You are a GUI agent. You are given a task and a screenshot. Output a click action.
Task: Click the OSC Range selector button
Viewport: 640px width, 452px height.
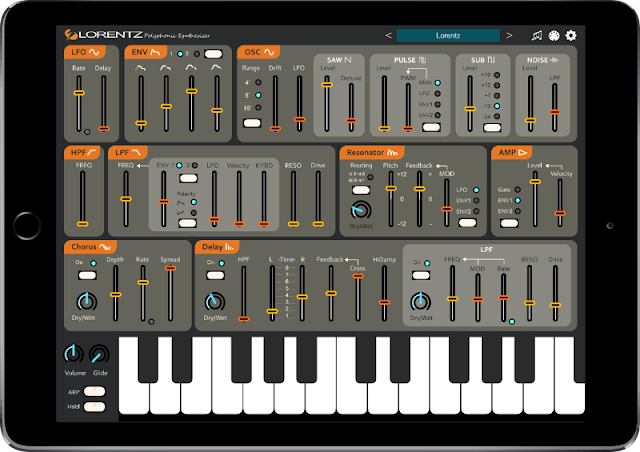pos(252,123)
